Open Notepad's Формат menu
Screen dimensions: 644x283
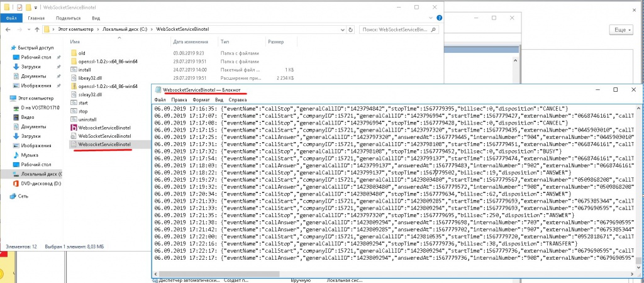[201, 99]
